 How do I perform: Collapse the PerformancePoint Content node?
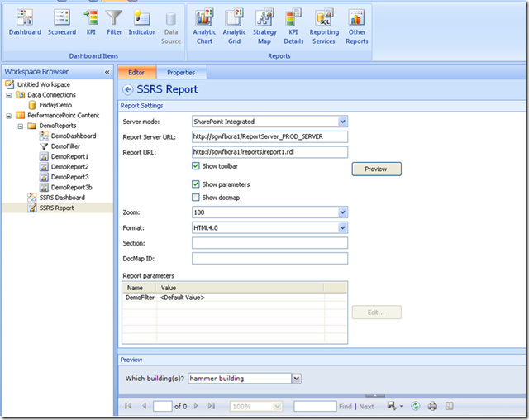pos(9,116)
